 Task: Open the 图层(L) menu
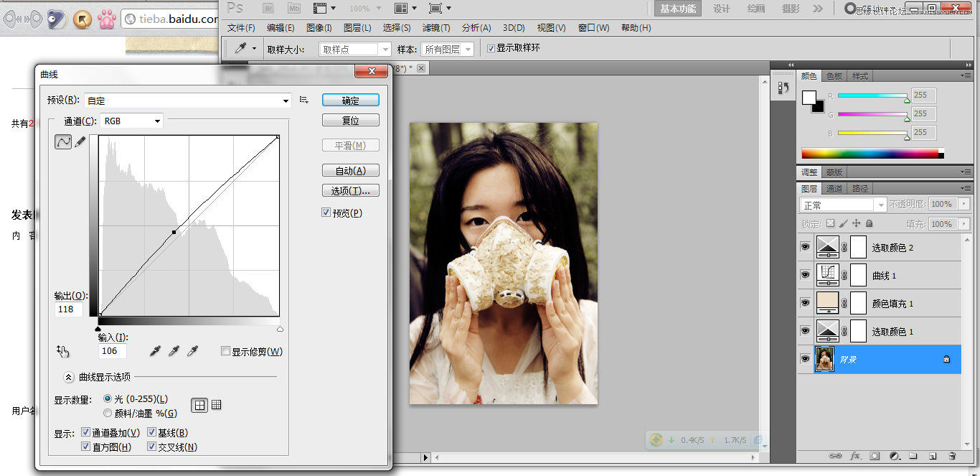(x=357, y=28)
